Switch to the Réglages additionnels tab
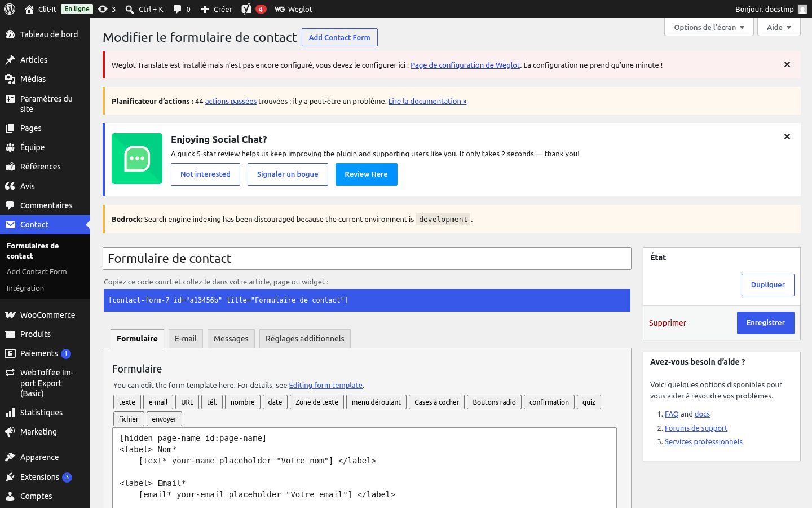 [x=305, y=339]
